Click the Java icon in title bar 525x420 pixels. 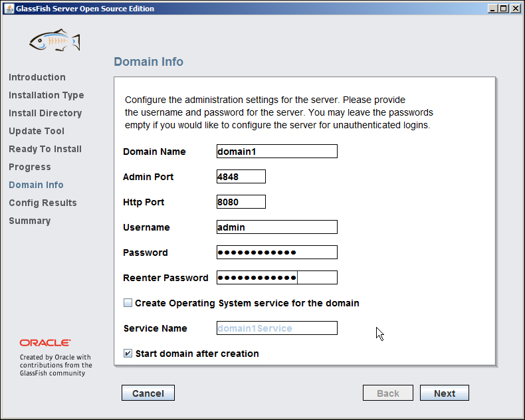point(8,9)
